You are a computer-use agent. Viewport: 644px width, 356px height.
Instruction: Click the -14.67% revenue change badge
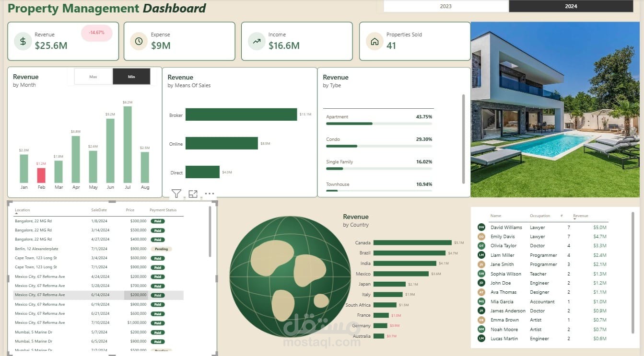[x=96, y=33]
